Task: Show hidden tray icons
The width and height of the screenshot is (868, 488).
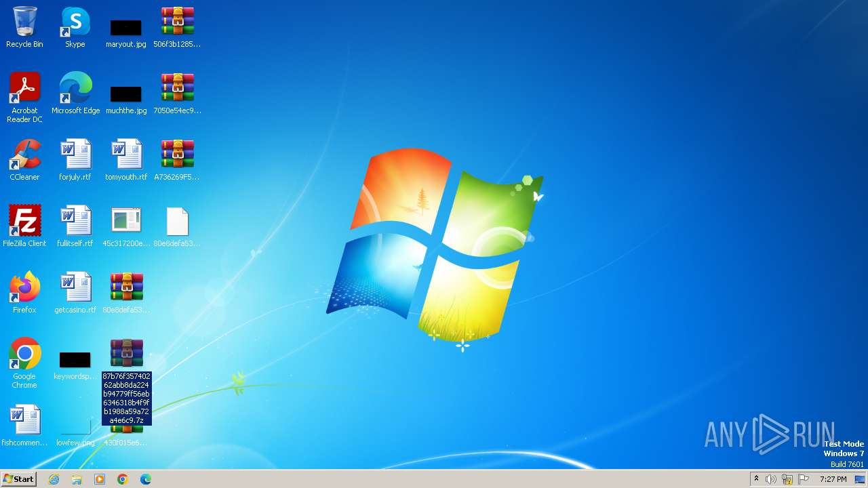Action: (756, 479)
